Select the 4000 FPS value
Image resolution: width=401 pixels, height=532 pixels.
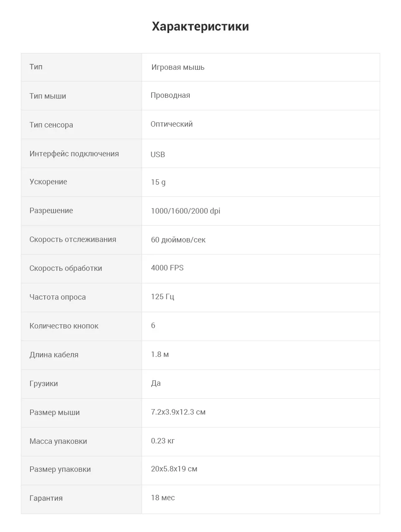[x=167, y=268]
